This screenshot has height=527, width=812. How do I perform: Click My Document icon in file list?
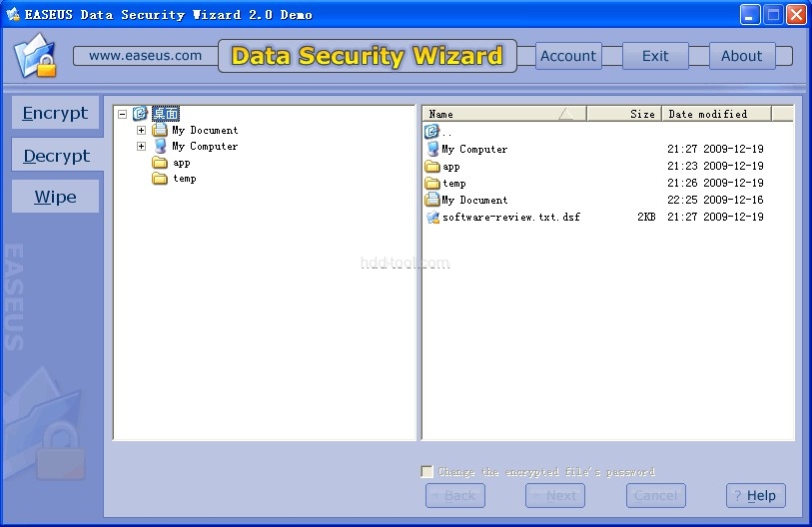pyautogui.click(x=431, y=200)
